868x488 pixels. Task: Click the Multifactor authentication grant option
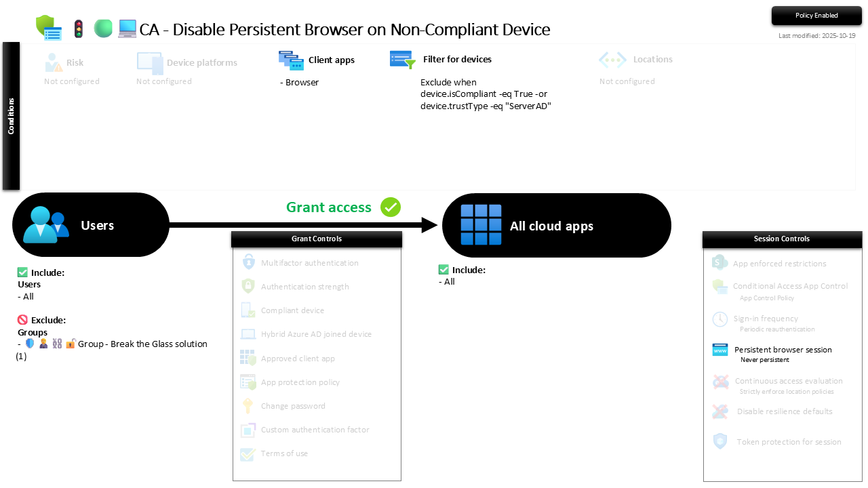pyautogui.click(x=309, y=263)
